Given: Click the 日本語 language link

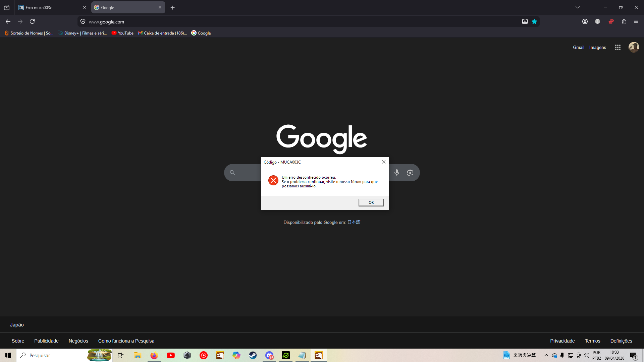Looking at the screenshot, I should point(354,222).
